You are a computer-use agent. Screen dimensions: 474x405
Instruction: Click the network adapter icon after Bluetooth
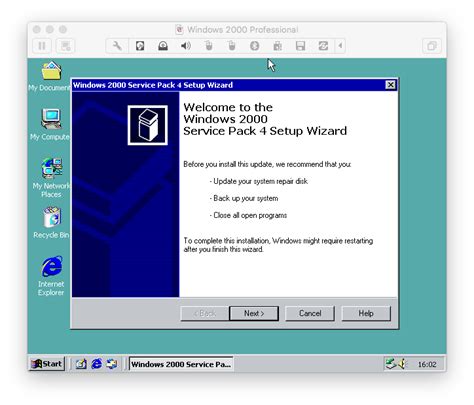[x=277, y=46]
